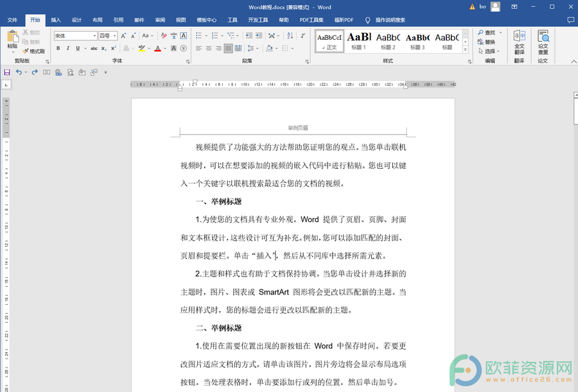The width and height of the screenshot is (578, 392).
Task: Toggle superscript formatting
Action: 114,48
